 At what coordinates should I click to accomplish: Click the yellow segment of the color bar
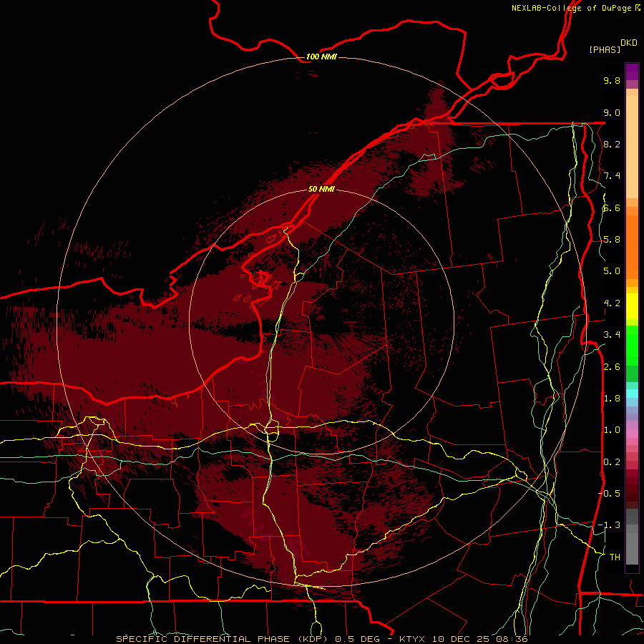[632, 306]
